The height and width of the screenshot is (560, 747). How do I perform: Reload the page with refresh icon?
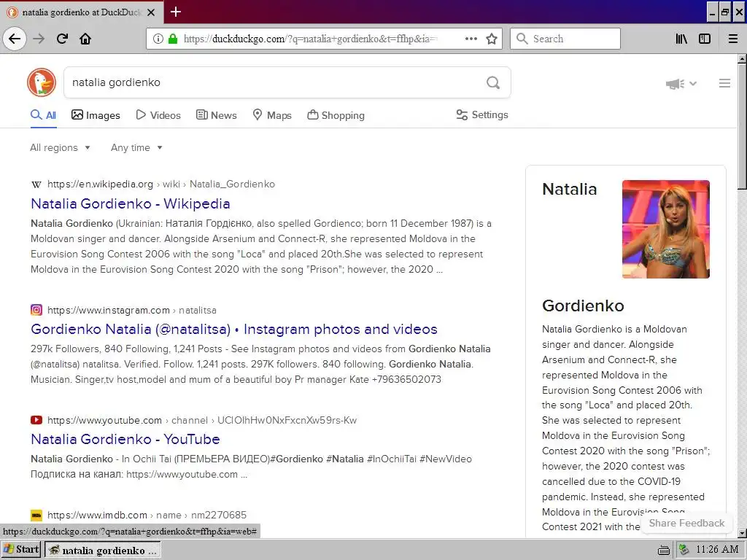click(62, 39)
